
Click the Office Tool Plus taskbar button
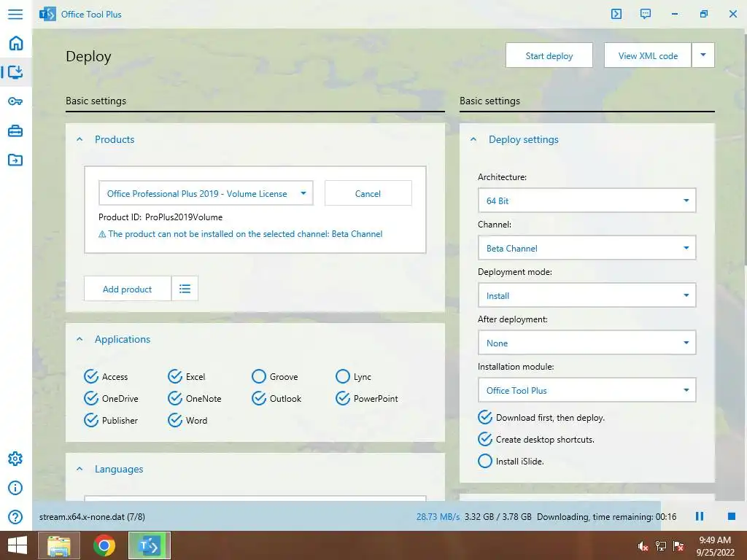pyautogui.click(x=150, y=545)
